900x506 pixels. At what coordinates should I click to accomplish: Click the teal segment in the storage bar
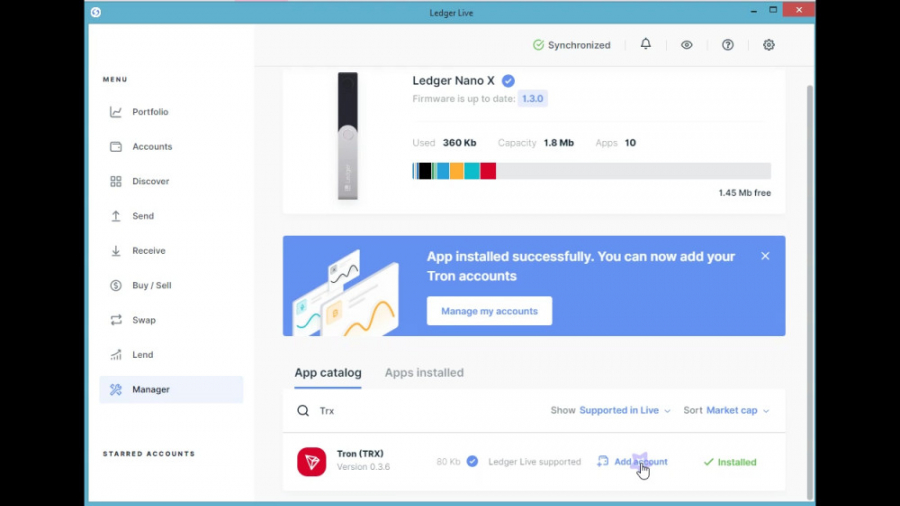coord(472,171)
